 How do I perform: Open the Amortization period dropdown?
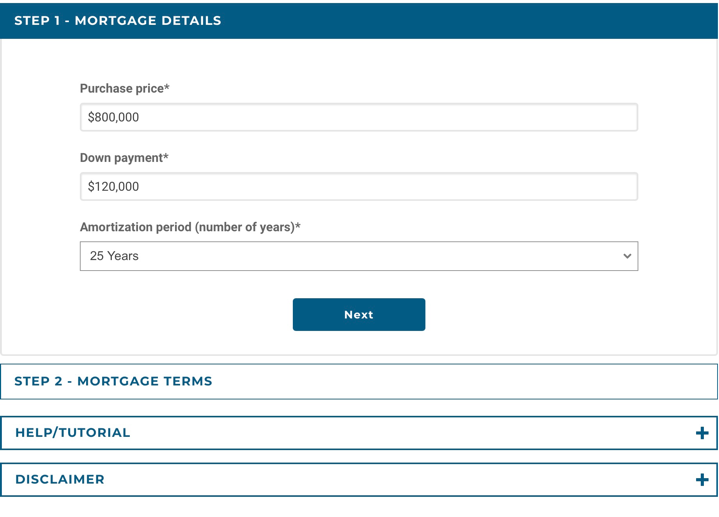point(358,256)
